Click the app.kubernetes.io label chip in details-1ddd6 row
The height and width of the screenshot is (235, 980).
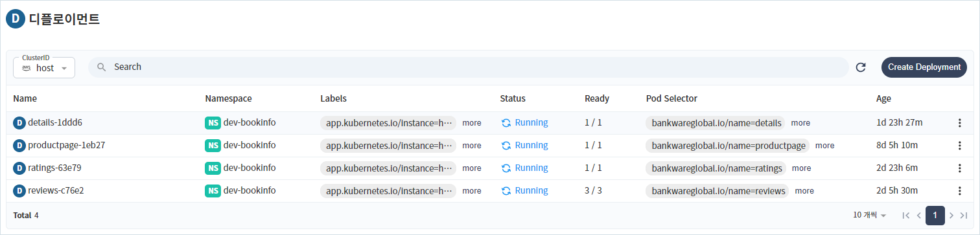388,122
